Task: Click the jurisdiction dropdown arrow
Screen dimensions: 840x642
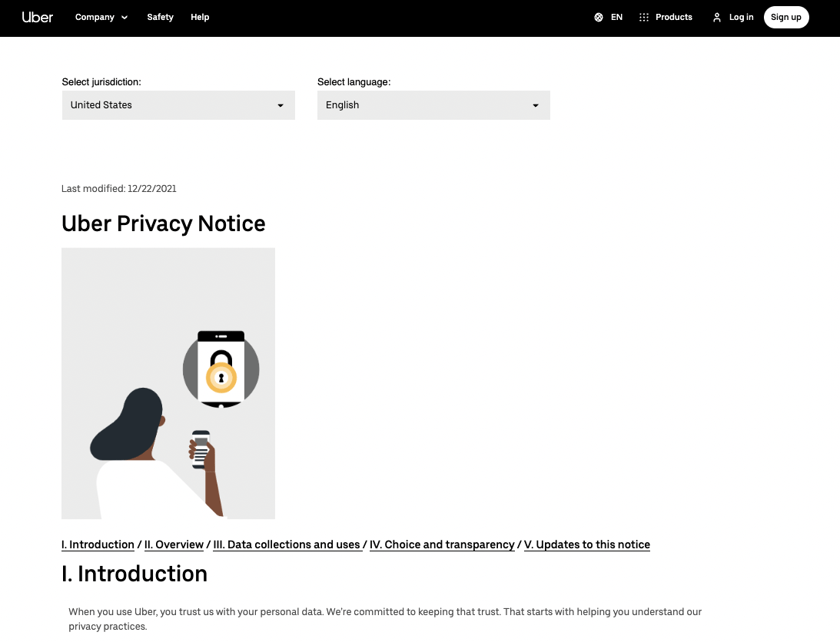Action: (281, 105)
